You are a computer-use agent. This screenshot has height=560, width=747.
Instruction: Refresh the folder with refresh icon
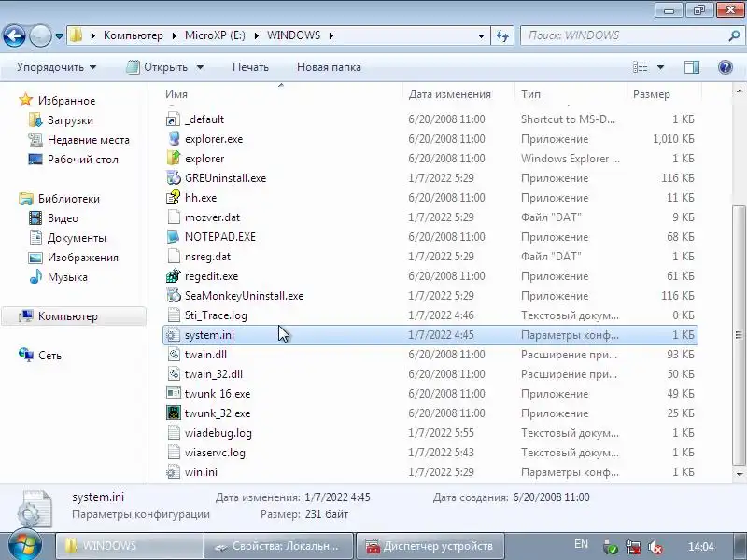click(502, 35)
